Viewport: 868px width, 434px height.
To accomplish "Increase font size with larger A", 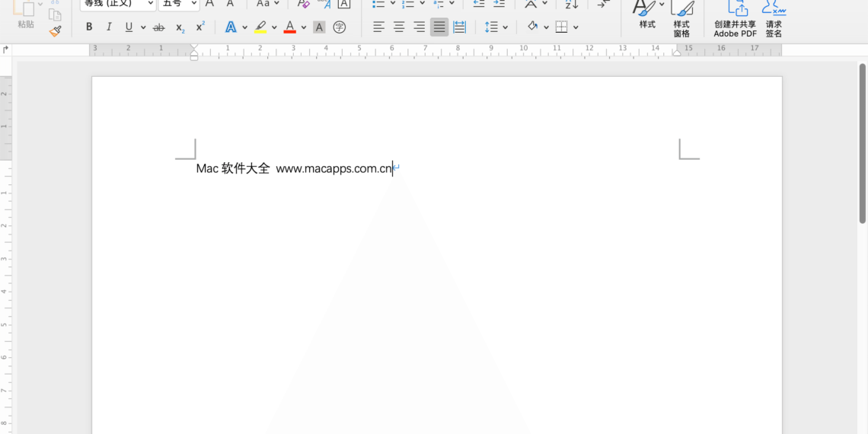I will 209,3.
